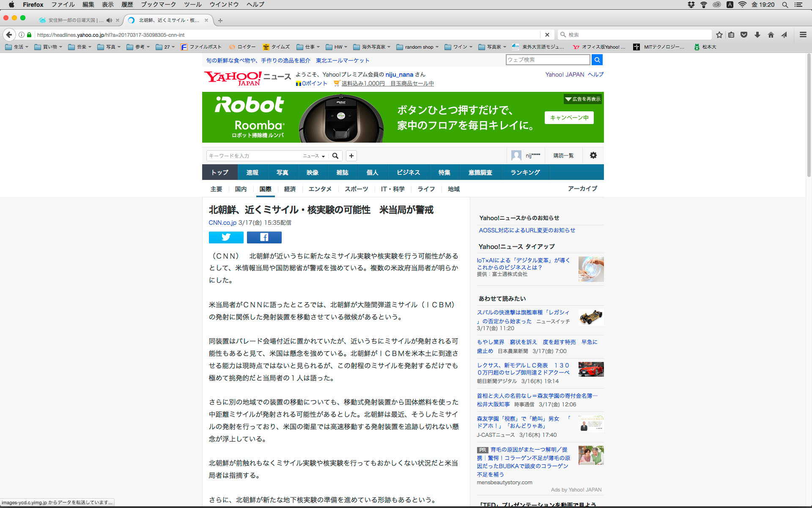812x508 pixels.
Task: Mute audio on first tab speaker icon
Action: (109, 20)
